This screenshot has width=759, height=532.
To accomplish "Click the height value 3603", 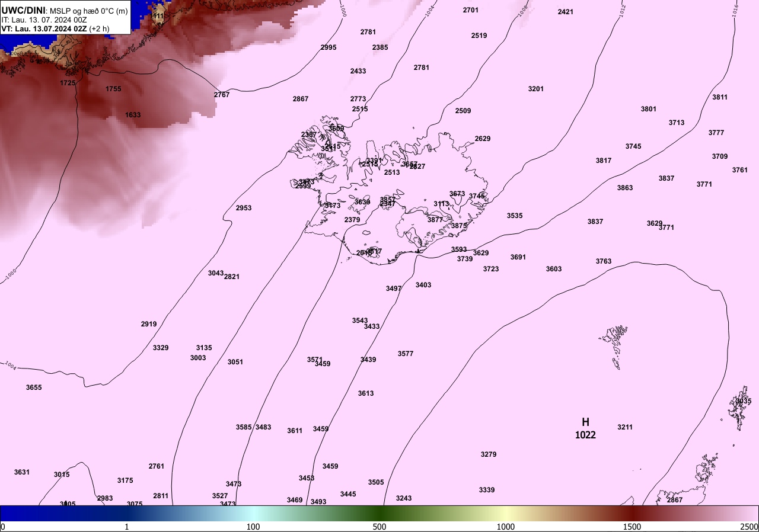I will 554,269.
